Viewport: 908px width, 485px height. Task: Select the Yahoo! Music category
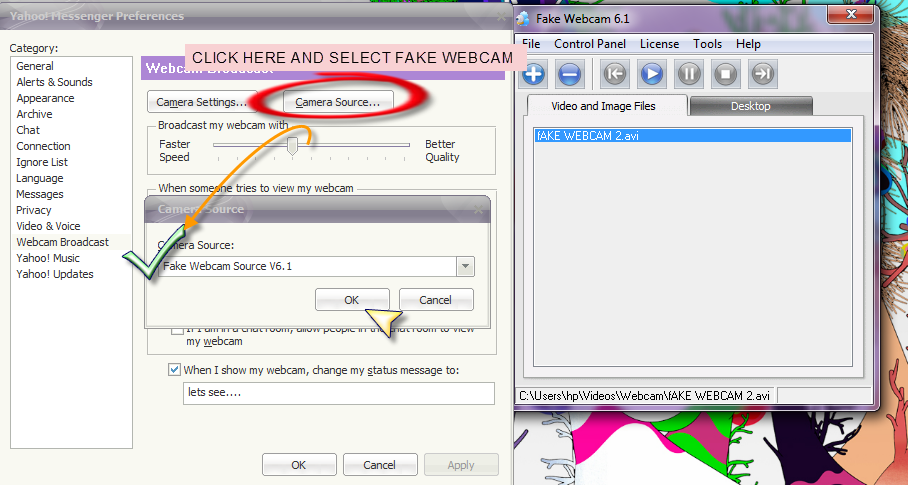[48, 258]
